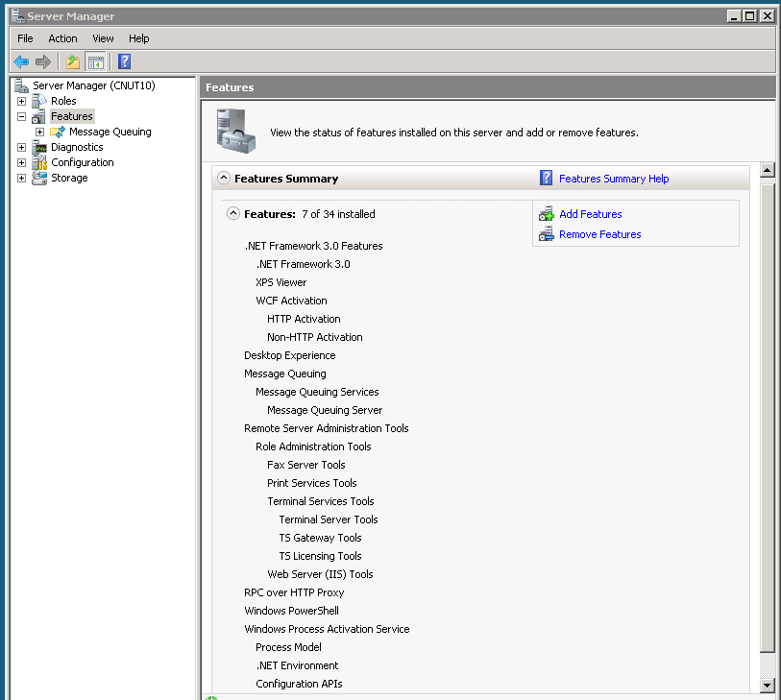The width and height of the screenshot is (781, 700).
Task: Click 'Remote Server Administration Tools' entry
Action: (327, 428)
